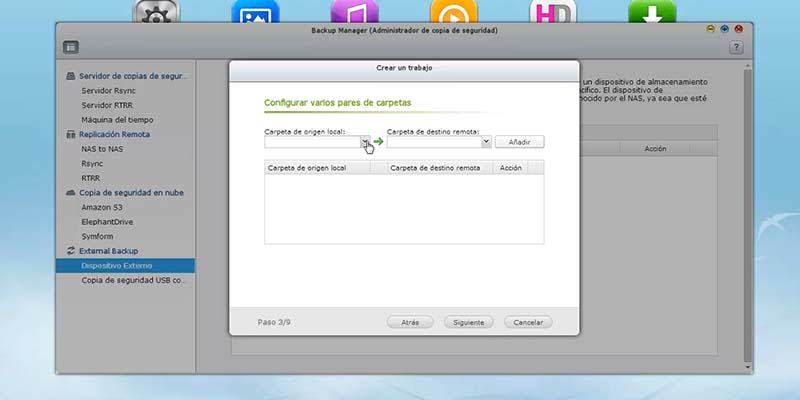Viewport: 800px width, 400px height.
Task: Click Copia de seguridad en nube header
Action: (131, 193)
